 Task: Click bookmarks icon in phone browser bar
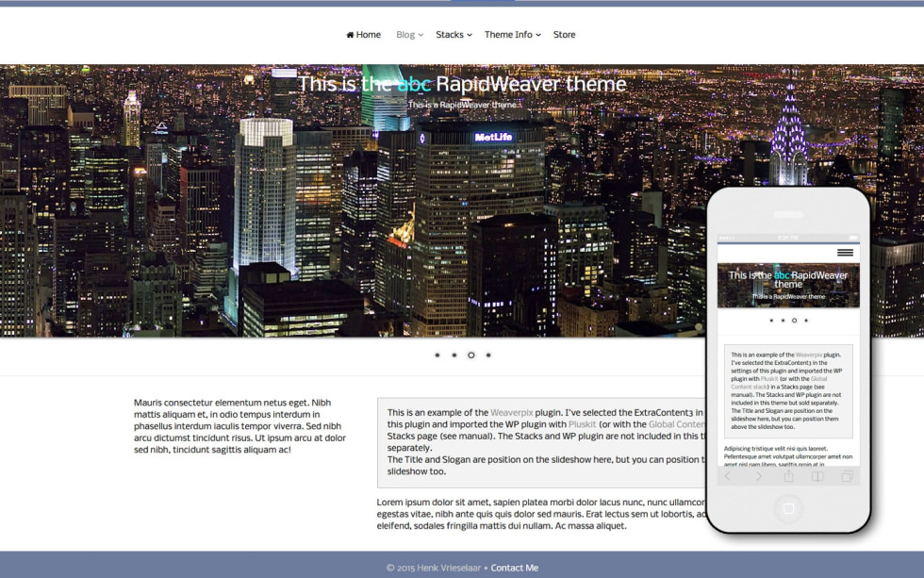pyautogui.click(x=818, y=476)
